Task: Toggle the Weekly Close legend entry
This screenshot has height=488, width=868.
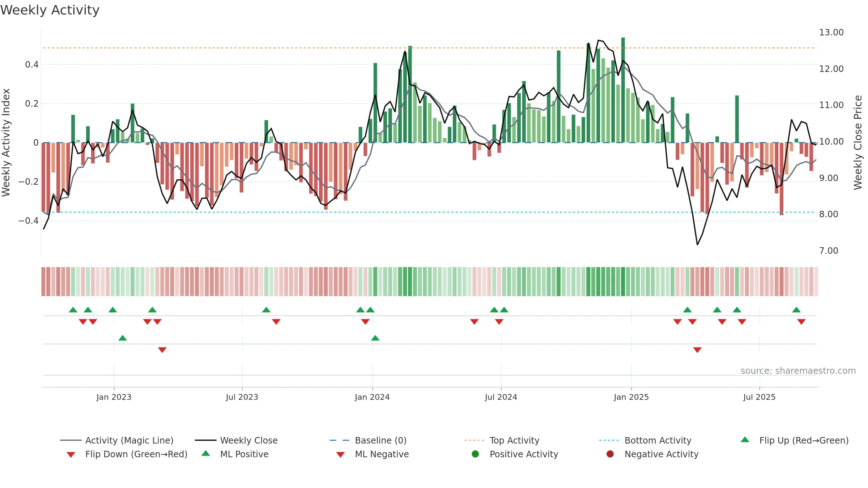Action: pos(236,440)
